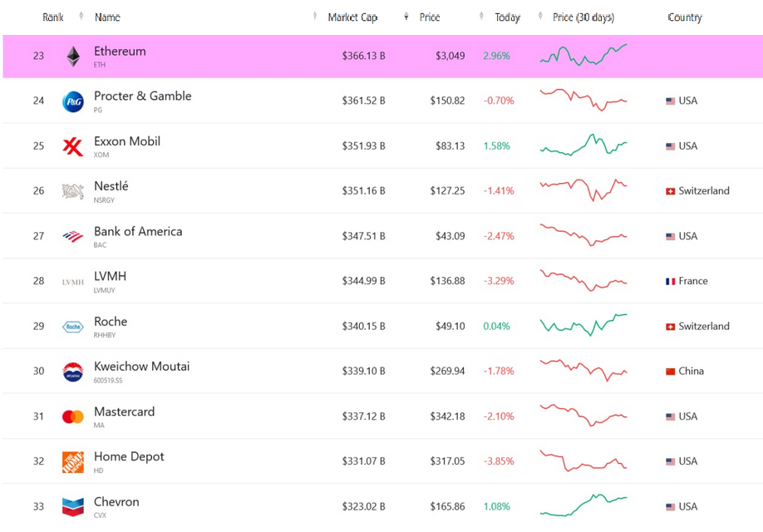Sort by Name column header
Image resolution: width=763 pixels, height=532 pixels.
[107, 17]
